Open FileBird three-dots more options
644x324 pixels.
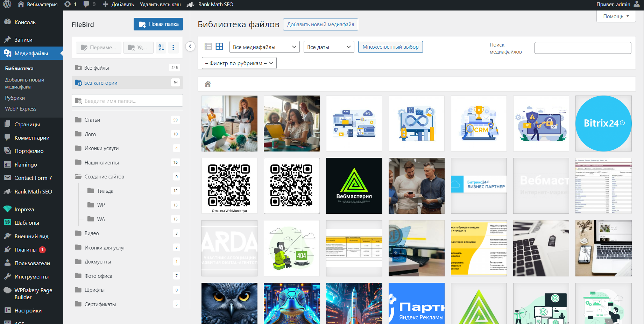click(173, 47)
